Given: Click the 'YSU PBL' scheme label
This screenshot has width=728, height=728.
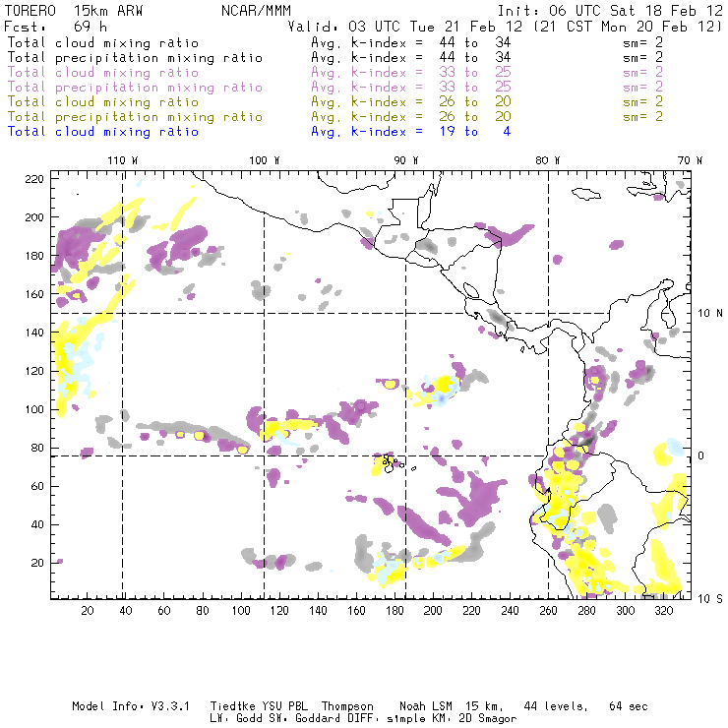Looking at the screenshot, I should (285, 706).
